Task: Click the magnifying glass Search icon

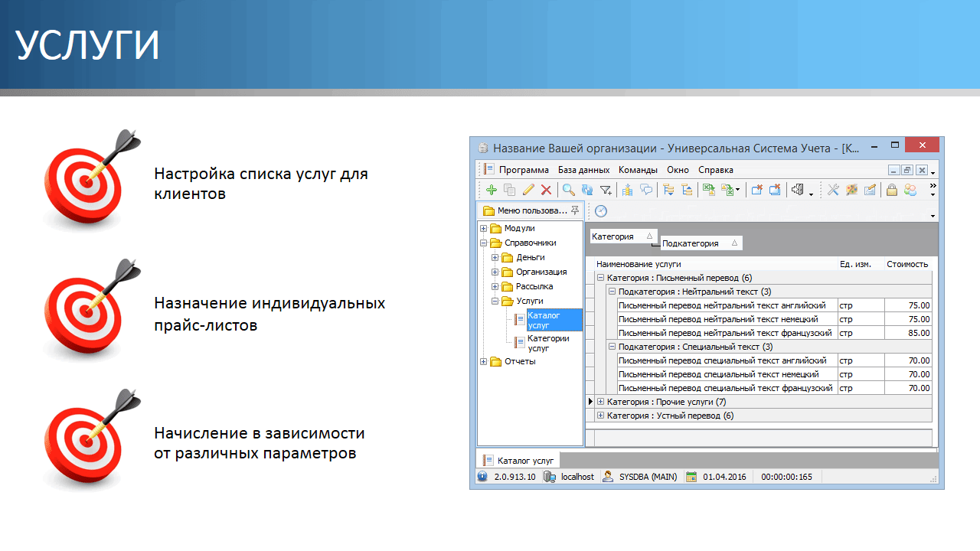Action: pos(568,190)
